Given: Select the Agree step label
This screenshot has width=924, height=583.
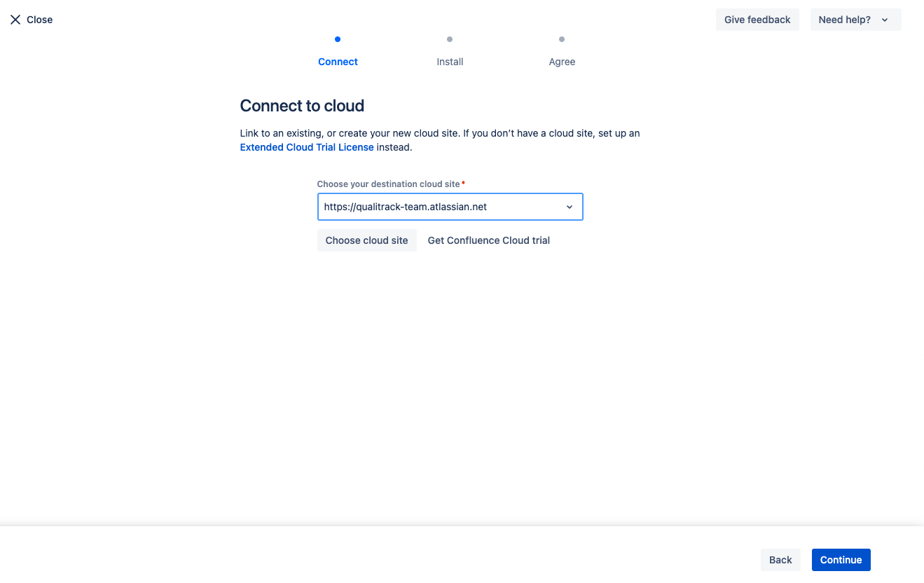Looking at the screenshot, I should click(561, 62).
